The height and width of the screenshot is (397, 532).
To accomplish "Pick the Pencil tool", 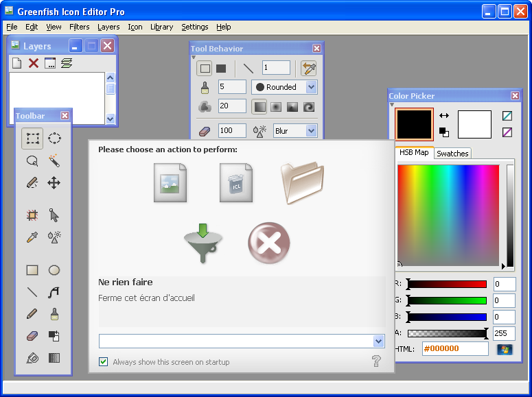I will tap(32, 314).
